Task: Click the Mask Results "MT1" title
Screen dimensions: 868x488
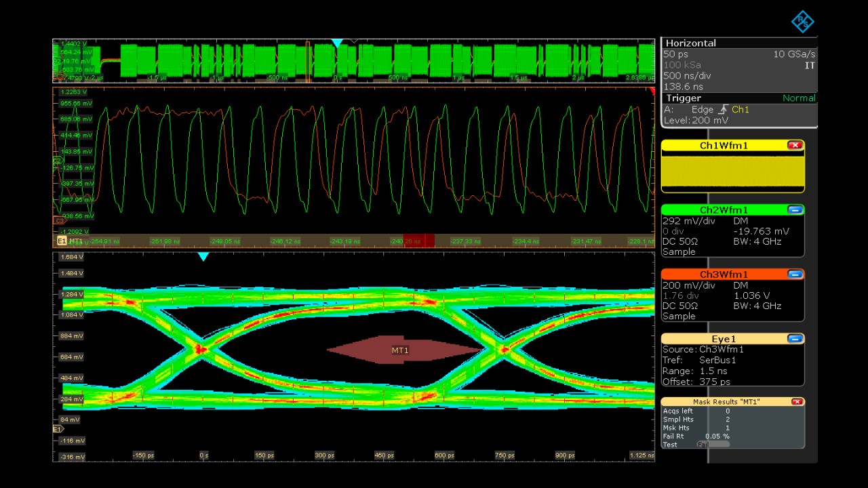Action: (x=726, y=402)
